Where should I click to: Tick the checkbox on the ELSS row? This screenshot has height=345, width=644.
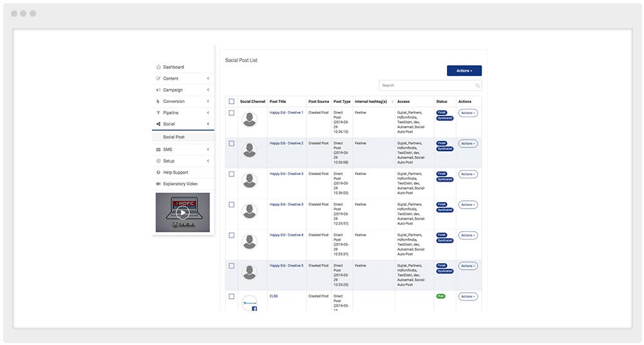[x=232, y=297]
